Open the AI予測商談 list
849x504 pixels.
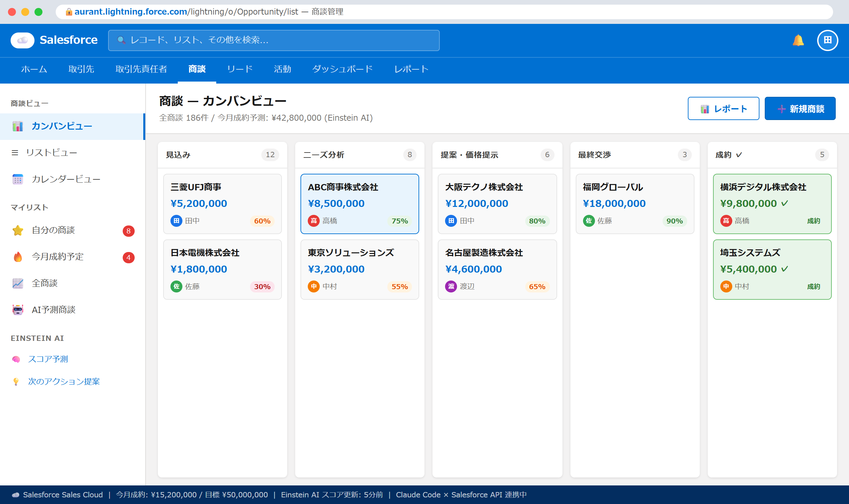(72, 310)
